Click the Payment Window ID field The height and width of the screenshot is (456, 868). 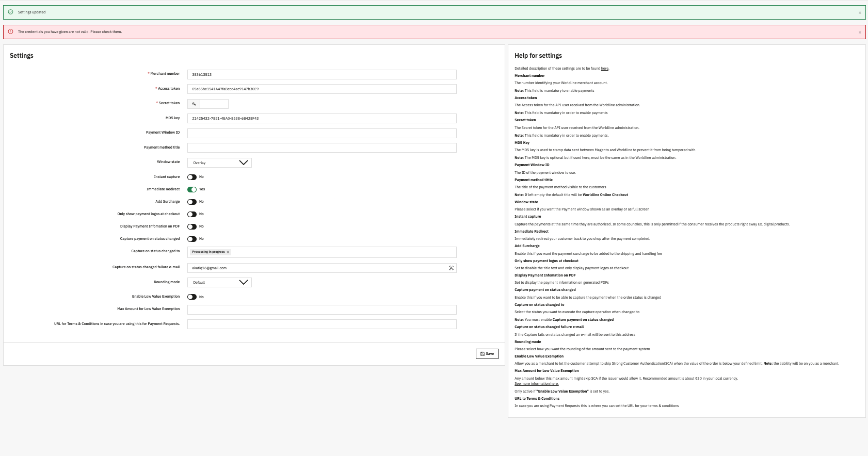click(322, 133)
